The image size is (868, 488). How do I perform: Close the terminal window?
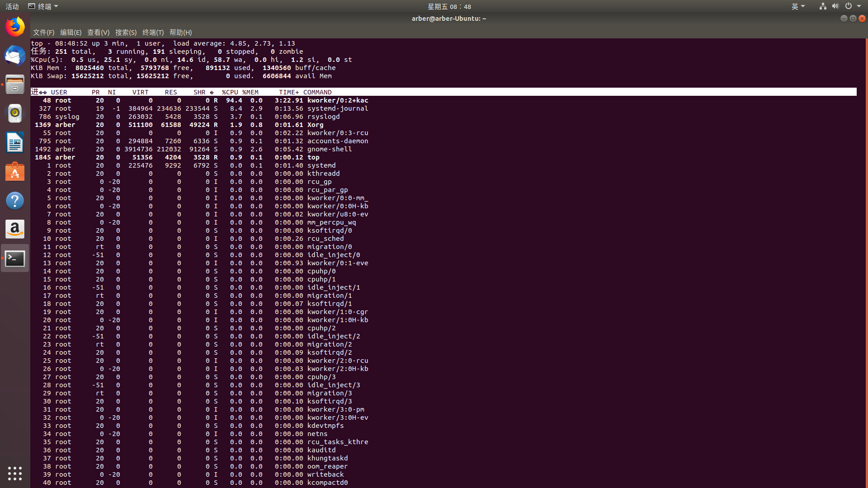(x=862, y=19)
